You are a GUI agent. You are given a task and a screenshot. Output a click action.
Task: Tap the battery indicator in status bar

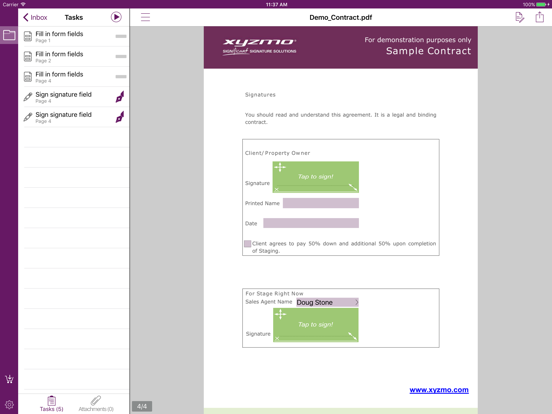click(541, 5)
